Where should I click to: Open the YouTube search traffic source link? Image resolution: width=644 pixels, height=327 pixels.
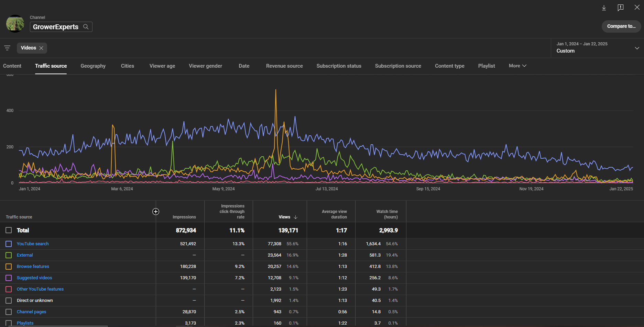33,244
